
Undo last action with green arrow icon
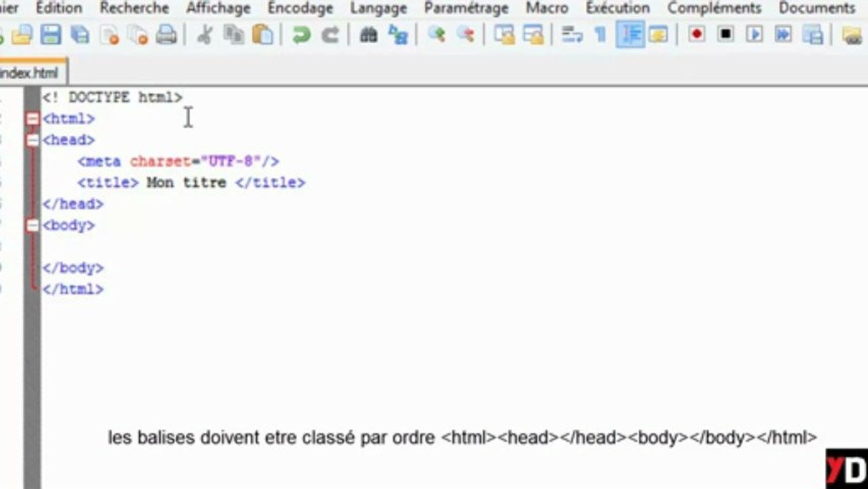click(x=301, y=34)
